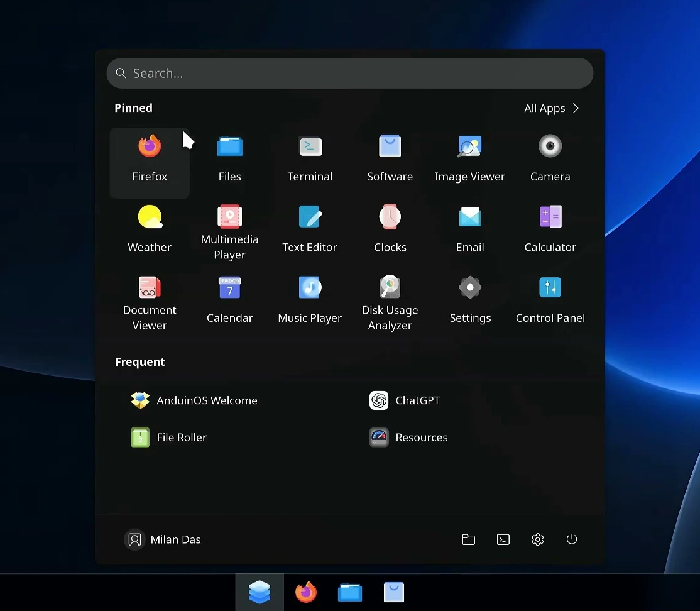Open Files from the taskbar
Screen dimensions: 700x611
tap(350, 592)
